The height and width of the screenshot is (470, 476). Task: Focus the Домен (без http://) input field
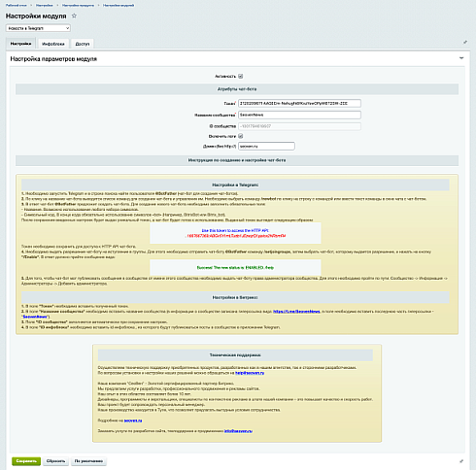pyautogui.click(x=266, y=146)
